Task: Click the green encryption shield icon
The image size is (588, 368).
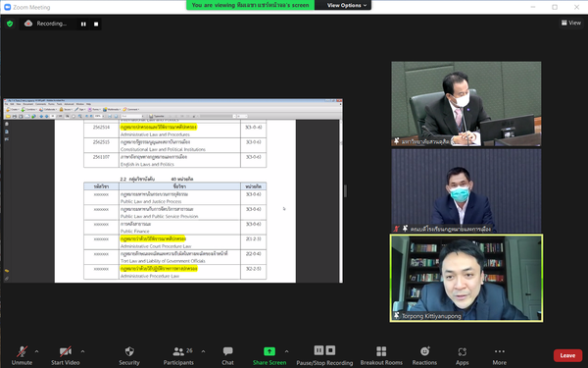Action: pyautogui.click(x=10, y=24)
